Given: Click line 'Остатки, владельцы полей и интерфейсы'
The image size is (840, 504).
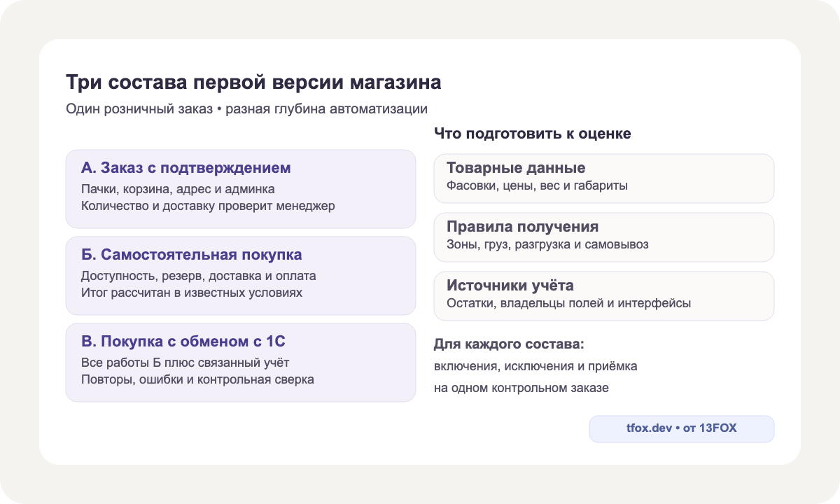Looking at the screenshot, I should click(x=569, y=304).
